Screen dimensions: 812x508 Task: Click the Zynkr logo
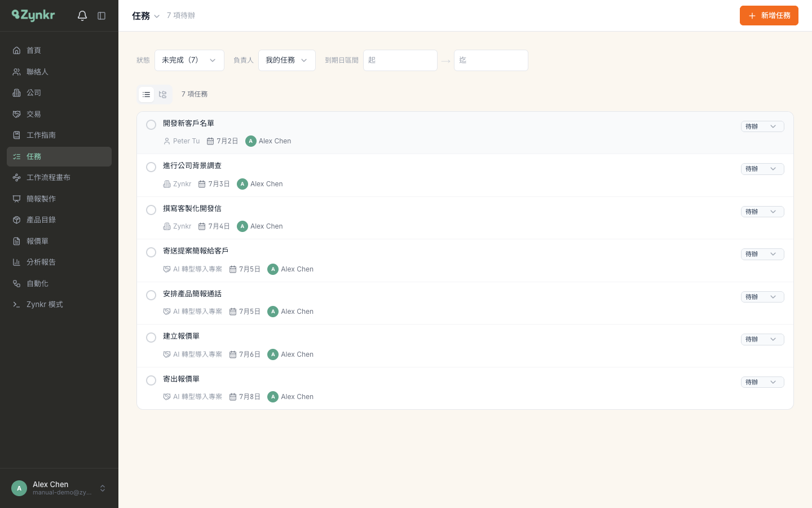33,15
